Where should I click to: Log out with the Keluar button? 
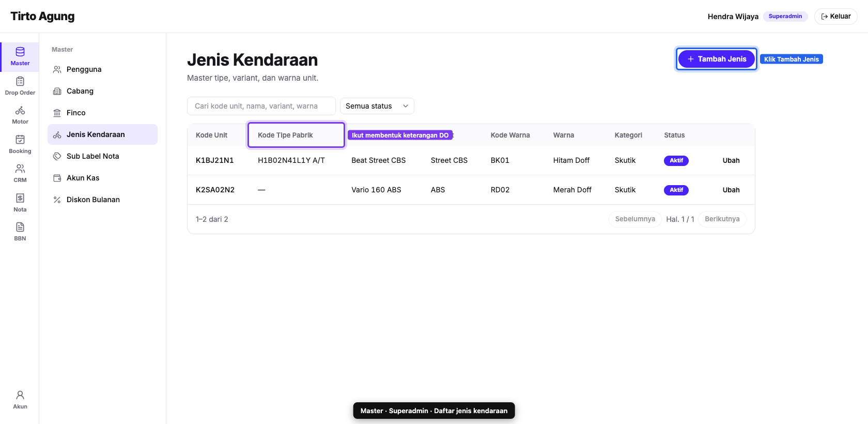click(x=835, y=17)
